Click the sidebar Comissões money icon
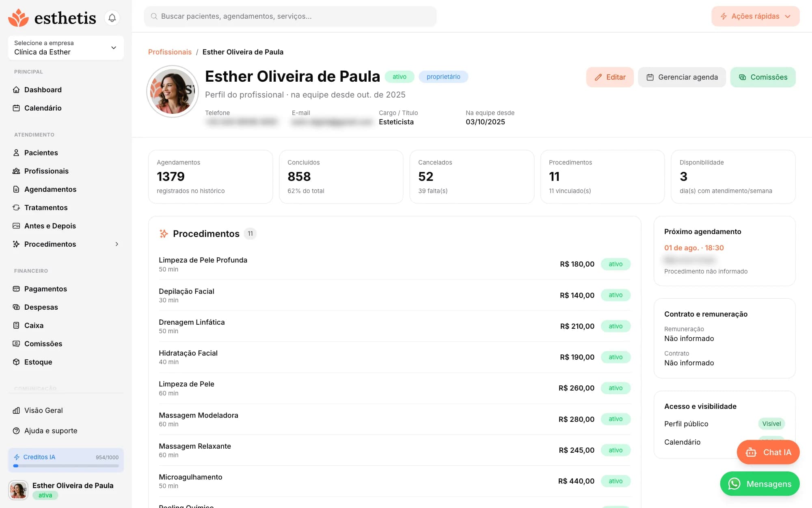 (x=16, y=344)
